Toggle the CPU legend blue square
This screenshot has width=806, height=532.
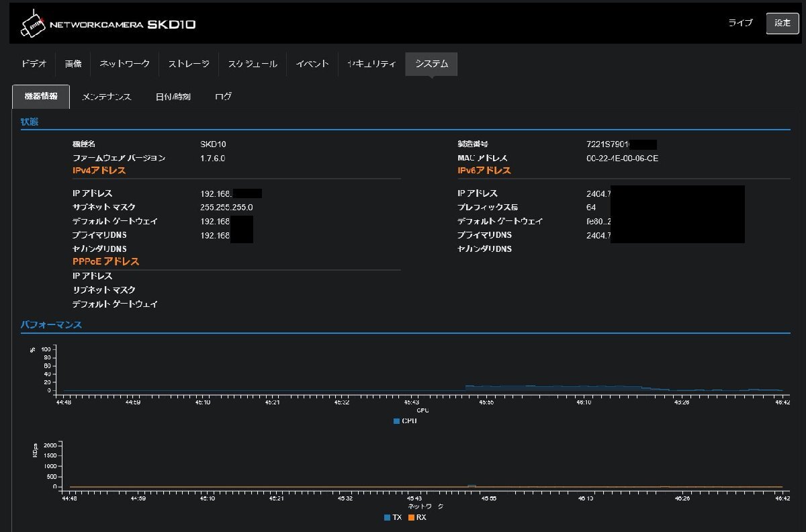point(396,421)
